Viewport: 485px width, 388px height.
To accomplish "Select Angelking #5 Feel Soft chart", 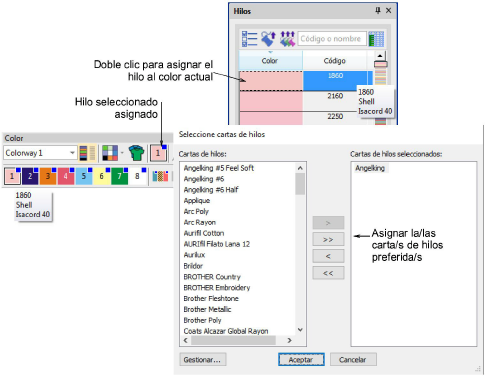I will pyautogui.click(x=219, y=168).
